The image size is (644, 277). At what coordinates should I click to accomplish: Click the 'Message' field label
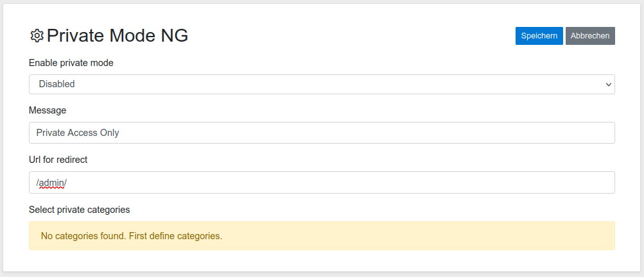[x=48, y=110]
